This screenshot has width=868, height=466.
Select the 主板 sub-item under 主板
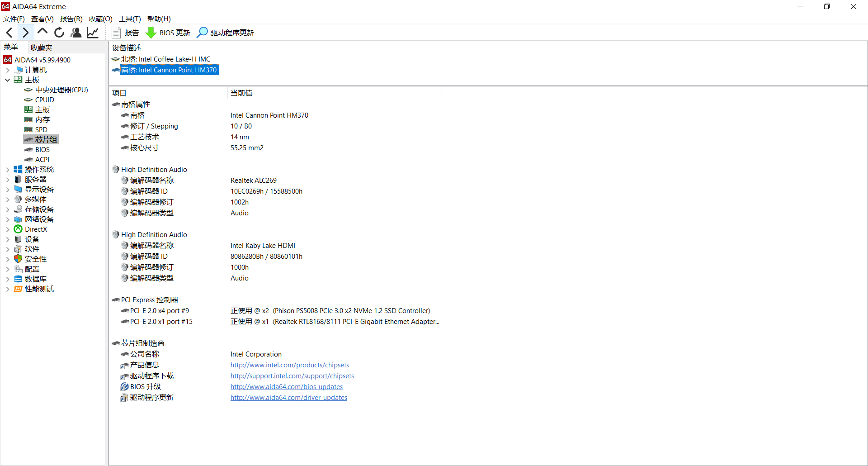(x=42, y=110)
